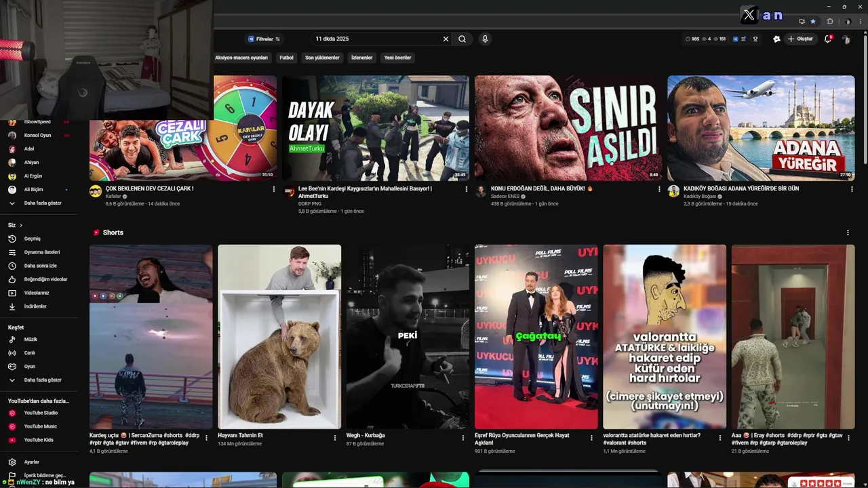Open Ahiyan channel in subscriptions

point(41,163)
